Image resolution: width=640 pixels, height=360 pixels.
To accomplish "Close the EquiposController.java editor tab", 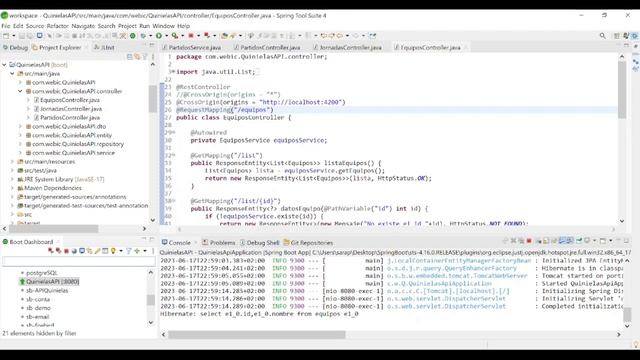I will [x=466, y=47].
